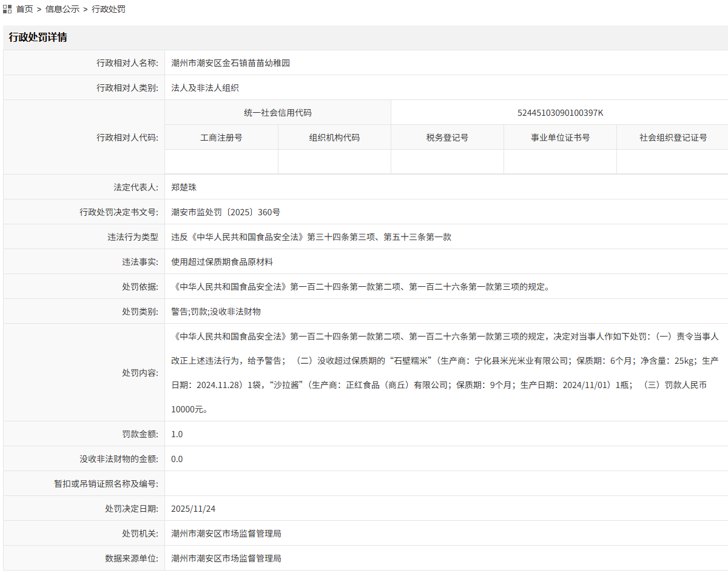
Task: Click the 税务登记号 header cell
Action: 447,138
